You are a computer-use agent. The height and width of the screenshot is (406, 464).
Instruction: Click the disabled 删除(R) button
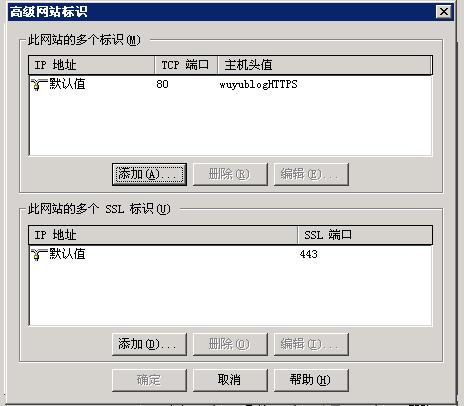230,174
